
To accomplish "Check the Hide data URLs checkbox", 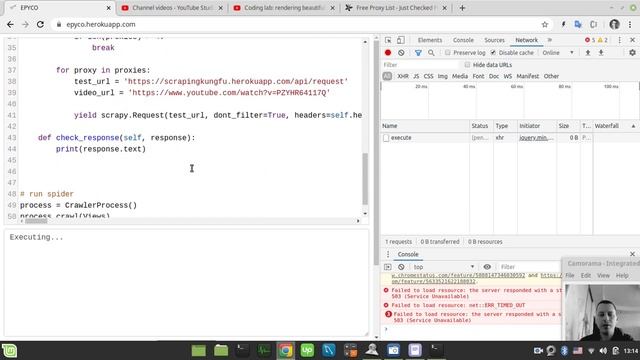I will pos(467,64).
